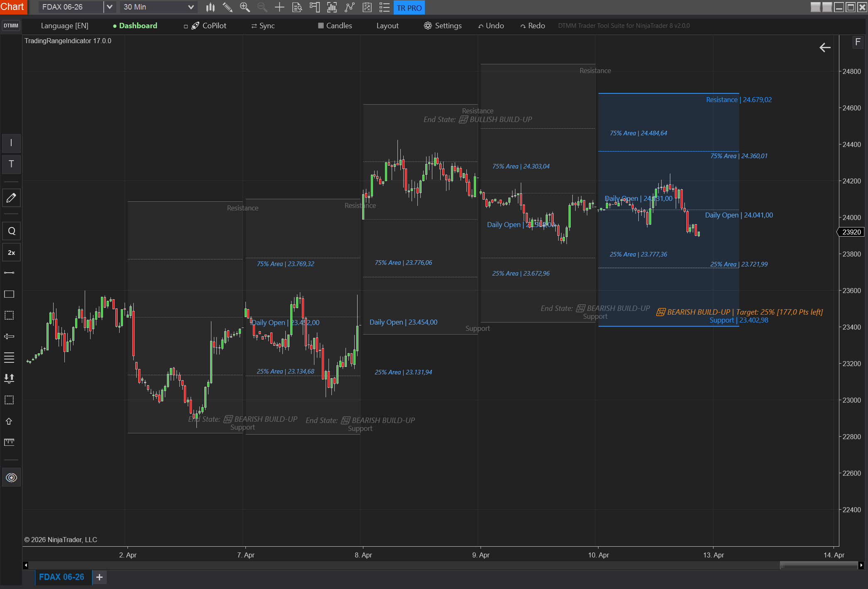The width and height of the screenshot is (868, 589).
Task: Open the Language [EN] selector
Action: click(64, 26)
